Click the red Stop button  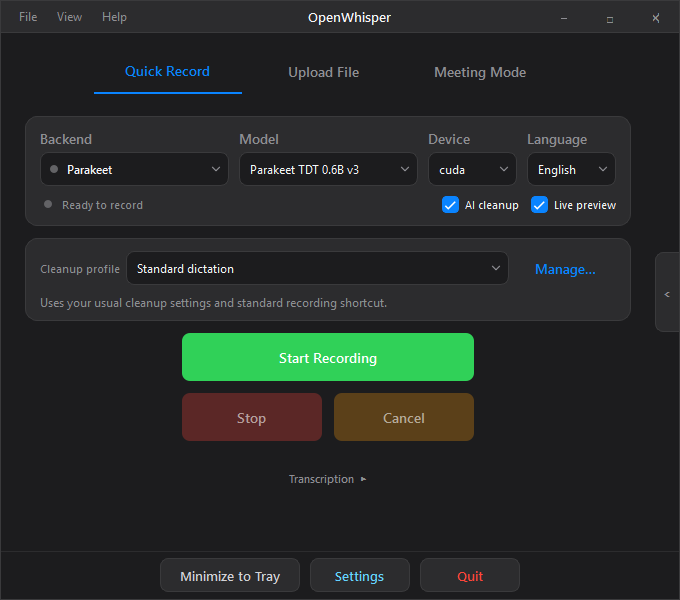(252, 417)
